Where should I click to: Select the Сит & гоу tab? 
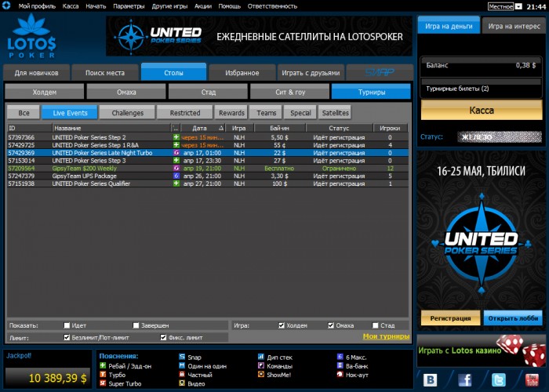[290, 92]
